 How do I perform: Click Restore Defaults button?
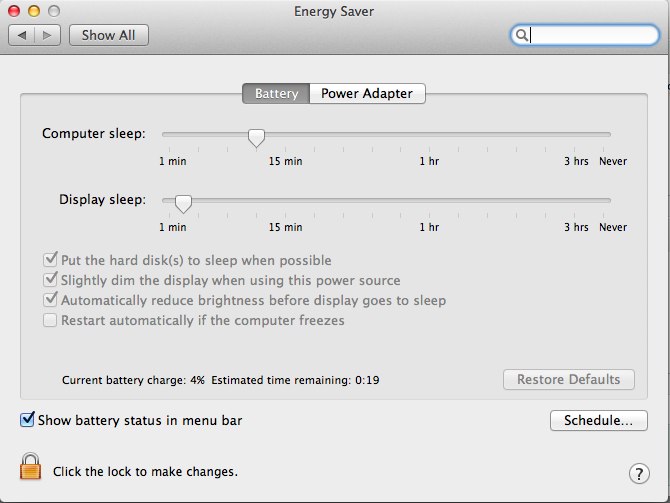click(569, 379)
